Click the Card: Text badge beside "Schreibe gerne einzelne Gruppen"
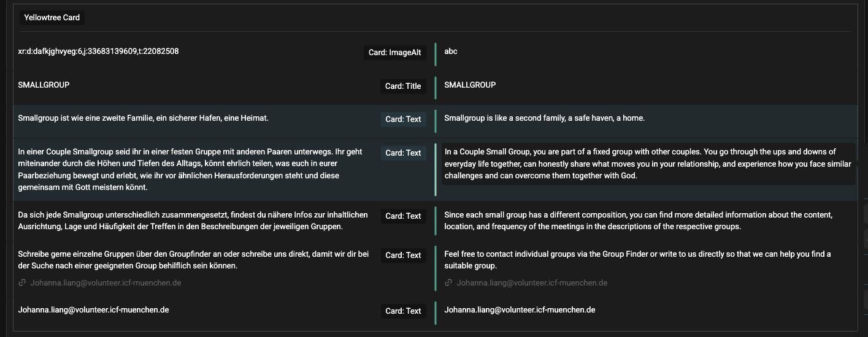Image resolution: width=868 pixels, height=337 pixels. (x=403, y=256)
